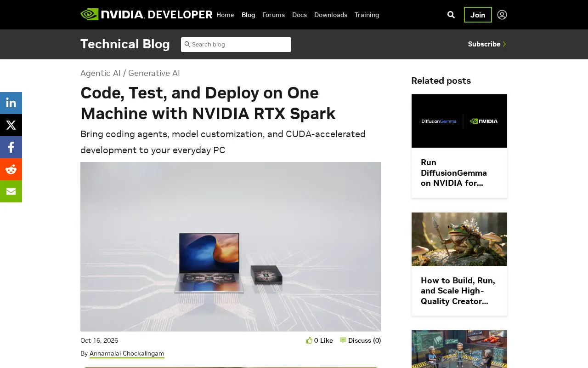
Task: Click the NVIDIA Developer logo
Action: click(146, 15)
